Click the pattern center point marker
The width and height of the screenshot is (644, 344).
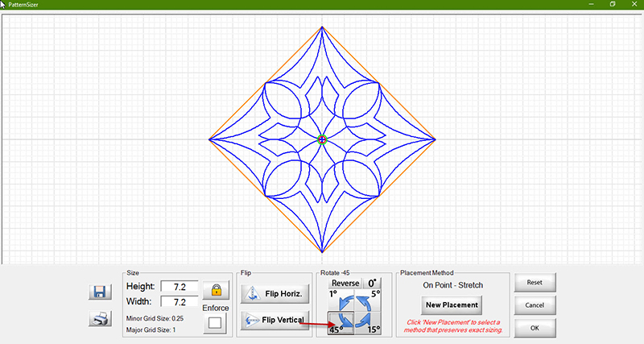pyautogui.click(x=322, y=139)
